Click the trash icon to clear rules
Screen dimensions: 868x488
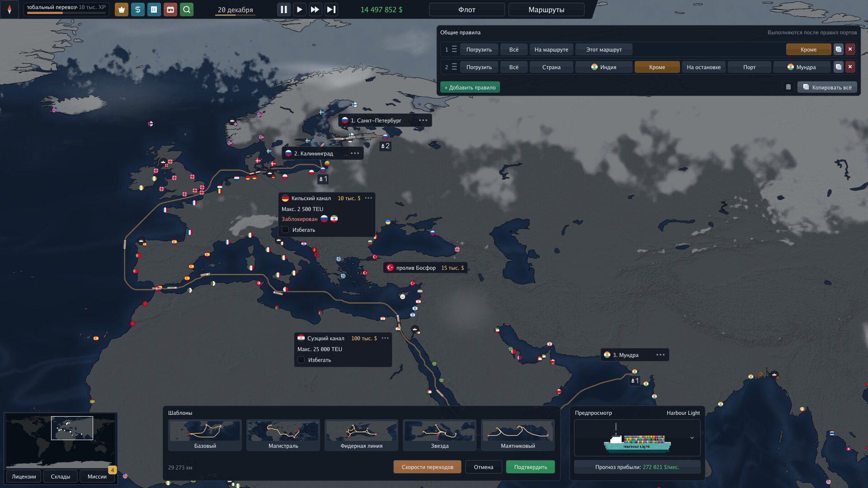coord(788,87)
